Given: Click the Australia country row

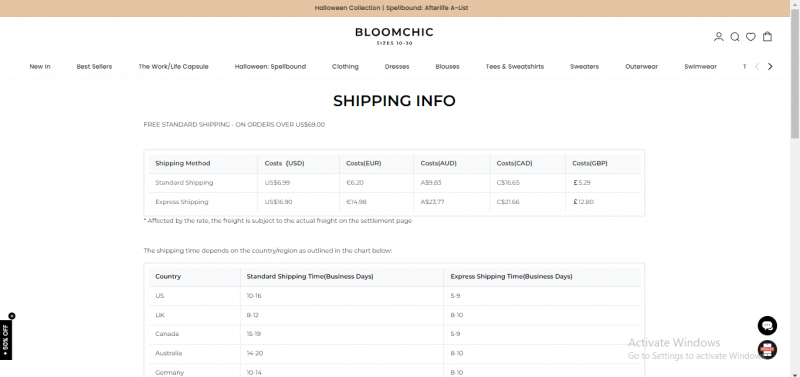Looking at the screenshot, I should tap(394, 354).
